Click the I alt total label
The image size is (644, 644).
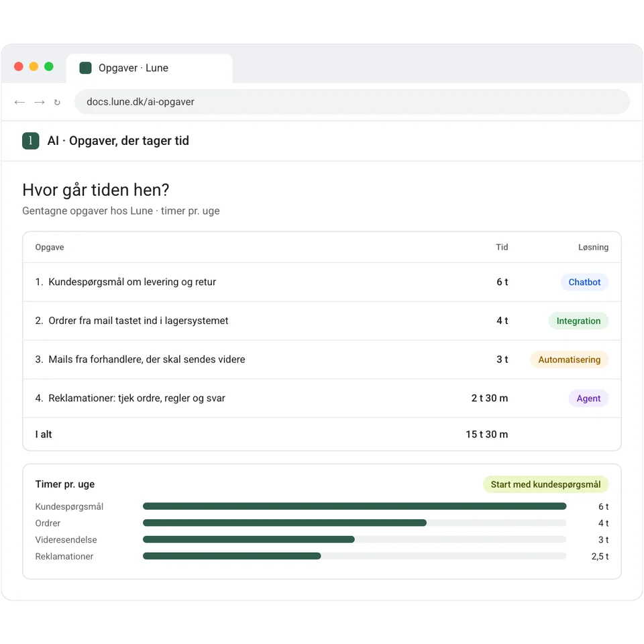coord(44,435)
